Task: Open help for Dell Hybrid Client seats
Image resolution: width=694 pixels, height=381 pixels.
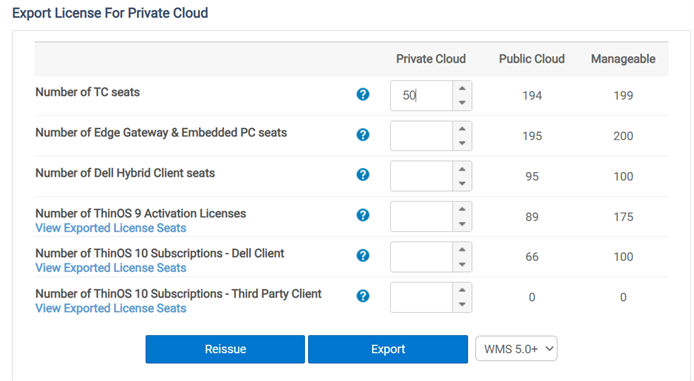Action: [x=362, y=174]
